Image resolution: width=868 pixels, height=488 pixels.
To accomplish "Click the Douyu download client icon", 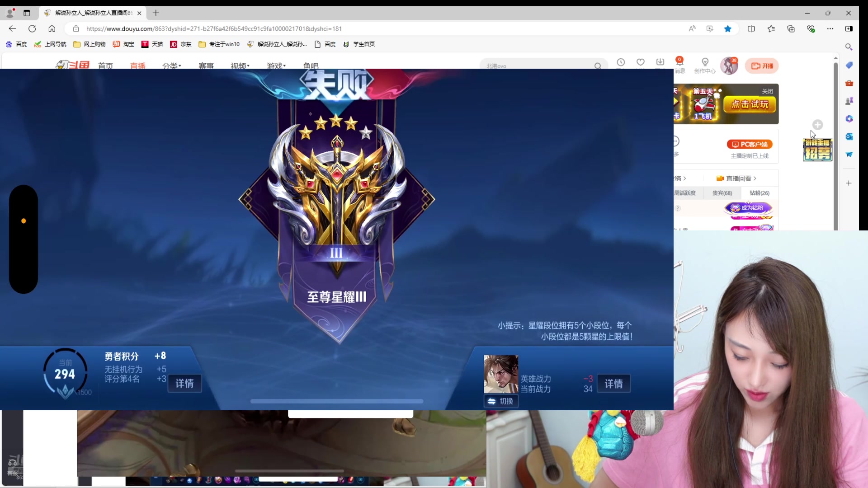I will (660, 62).
